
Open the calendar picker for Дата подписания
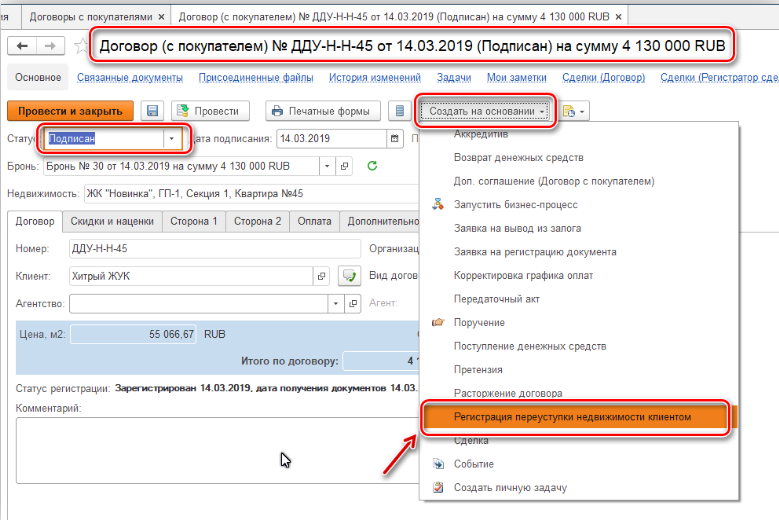pyautogui.click(x=396, y=139)
